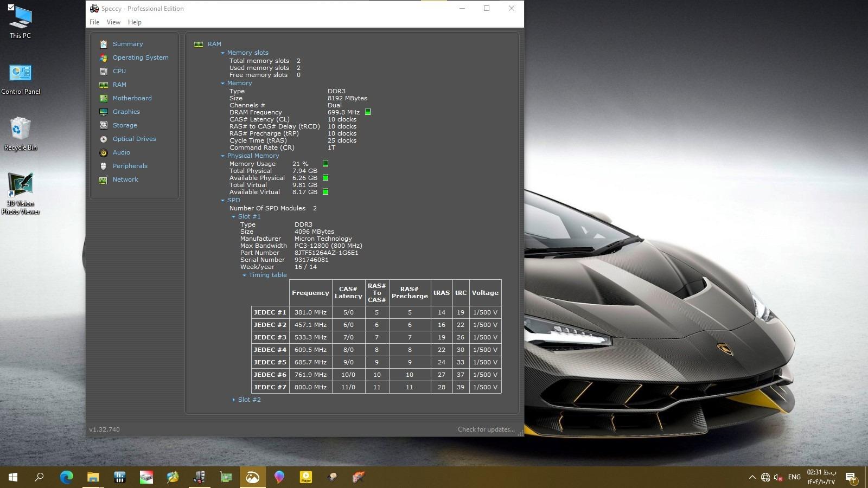
Task: Click the green DRAM Frequency indicator square
Action: point(368,112)
